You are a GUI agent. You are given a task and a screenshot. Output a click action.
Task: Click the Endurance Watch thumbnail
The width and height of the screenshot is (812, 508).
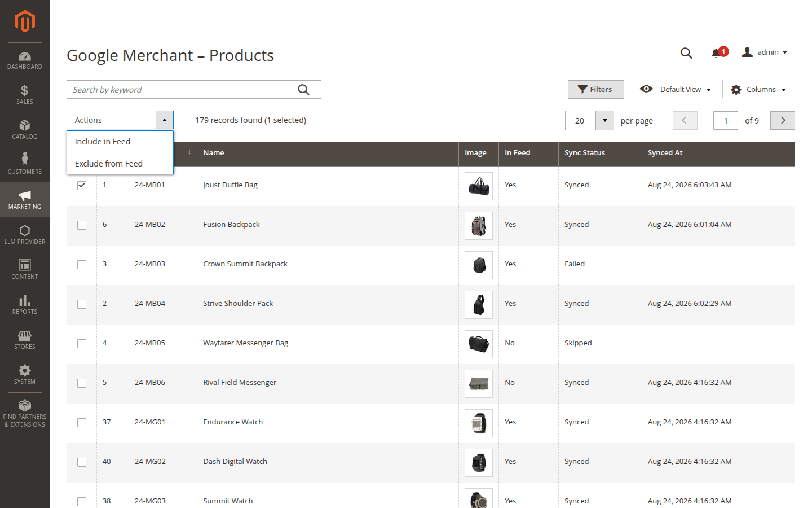[479, 423]
